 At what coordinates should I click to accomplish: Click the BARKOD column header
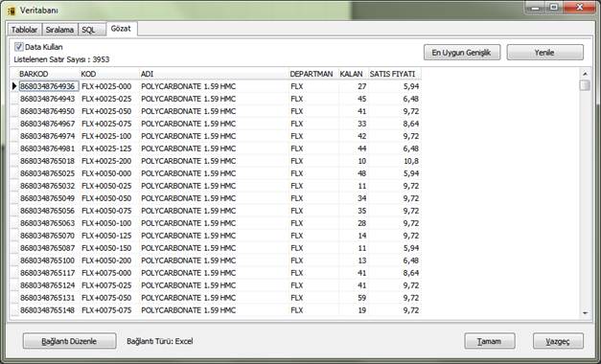click(x=49, y=74)
